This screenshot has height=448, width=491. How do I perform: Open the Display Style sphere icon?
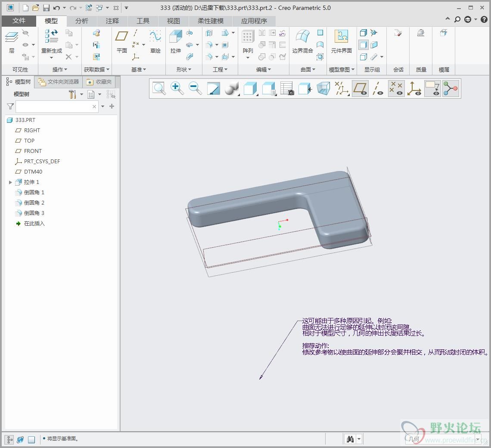(232, 89)
